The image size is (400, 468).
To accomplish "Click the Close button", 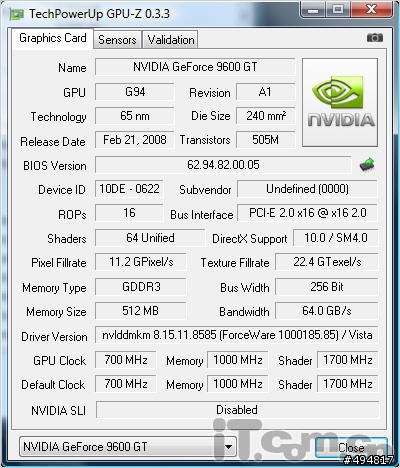I will (x=351, y=447).
